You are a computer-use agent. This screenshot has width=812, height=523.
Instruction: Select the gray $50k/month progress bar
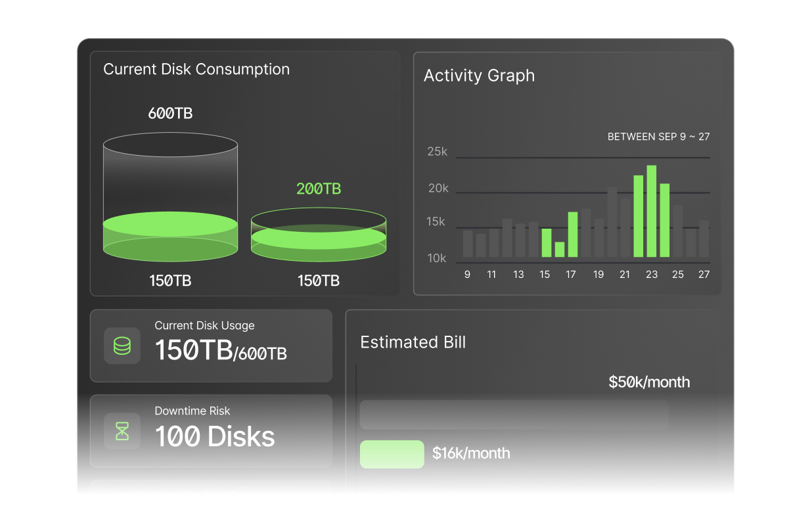514,415
